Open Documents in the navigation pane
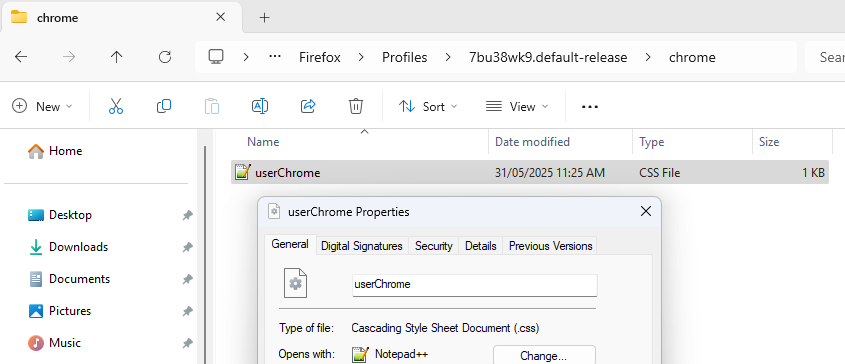This screenshot has height=364, width=845. [x=69, y=279]
